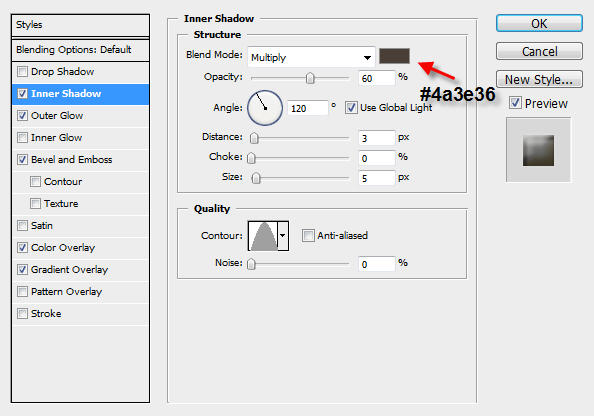Uncheck the Color Overlay checkbox
594x416 pixels.
(23, 248)
